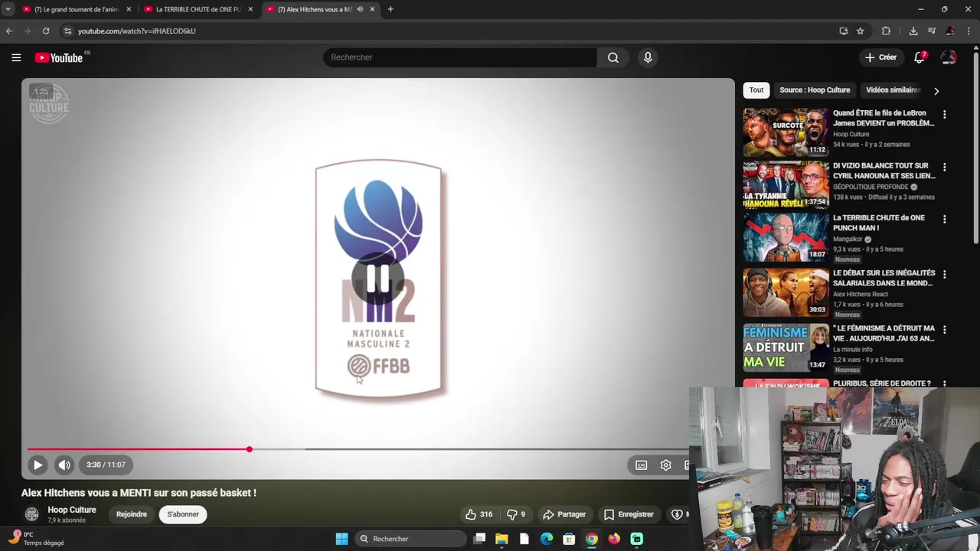The image size is (980, 551).
Task: View site information icon in address bar
Action: 67,31
